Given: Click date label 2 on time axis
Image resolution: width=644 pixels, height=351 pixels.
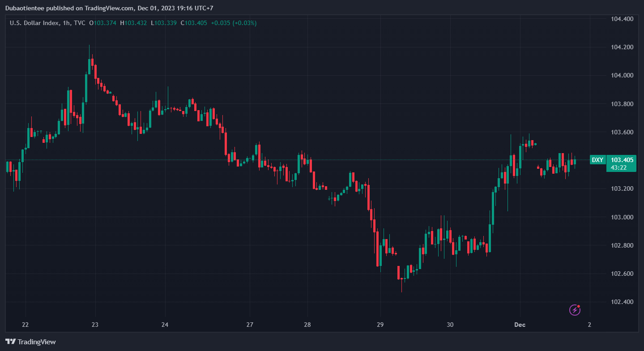Looking at the screenshot, I should click(x=589, y=325).
